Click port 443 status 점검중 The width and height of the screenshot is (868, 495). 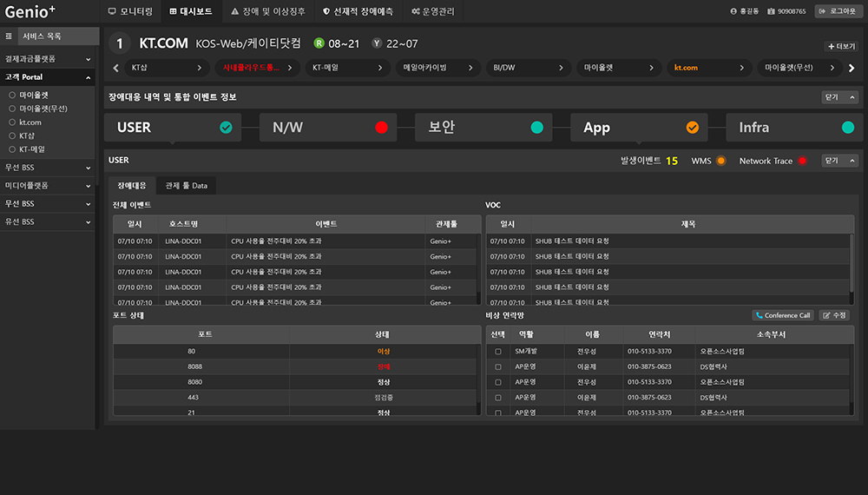point(384,398)
